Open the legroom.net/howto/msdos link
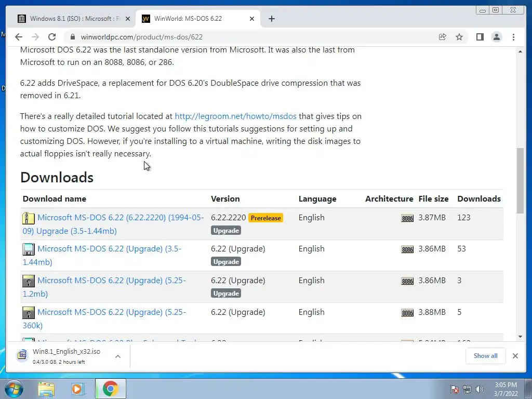 [235, 116]
